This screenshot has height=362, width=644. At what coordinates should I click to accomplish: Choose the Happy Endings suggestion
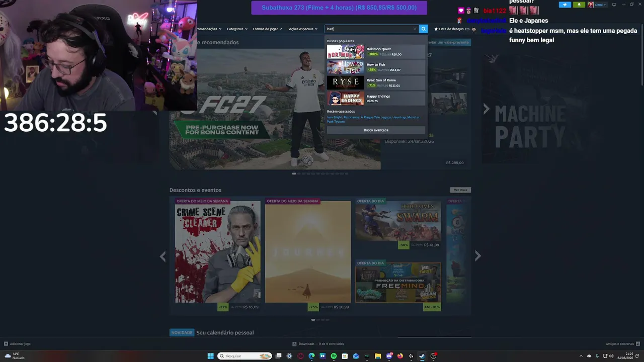pos(376,98)
